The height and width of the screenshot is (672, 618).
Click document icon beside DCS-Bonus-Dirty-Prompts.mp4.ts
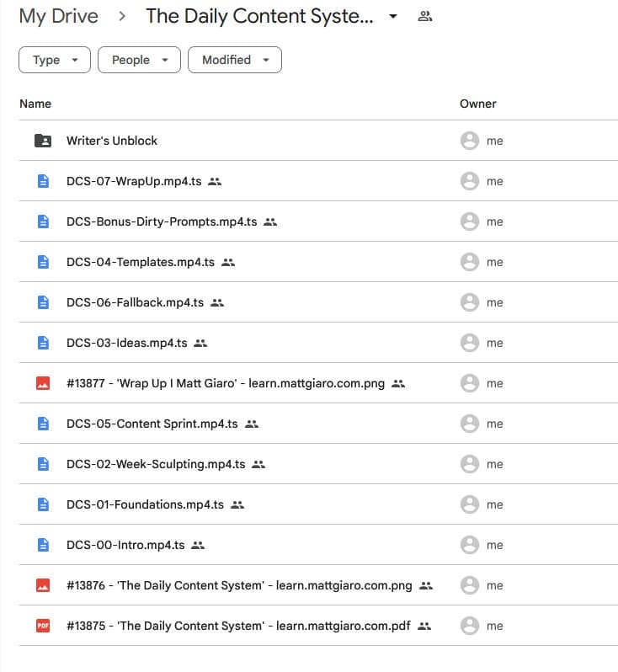(43, 221)
